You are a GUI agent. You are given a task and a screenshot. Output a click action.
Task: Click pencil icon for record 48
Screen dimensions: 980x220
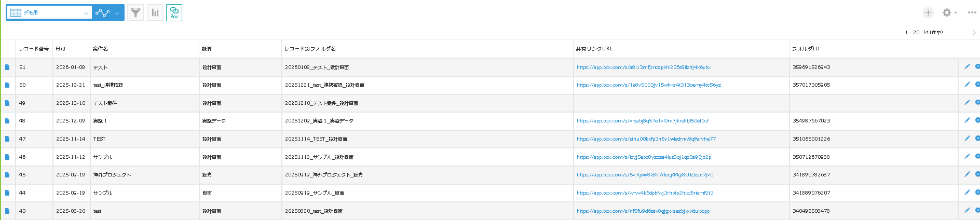(967, 120)
